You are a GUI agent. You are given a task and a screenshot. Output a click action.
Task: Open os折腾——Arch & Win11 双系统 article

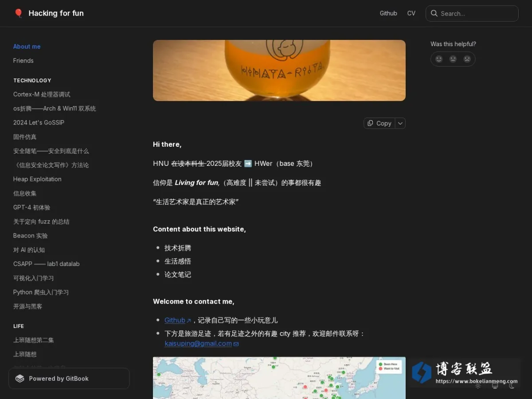click(x=55, y=109)
